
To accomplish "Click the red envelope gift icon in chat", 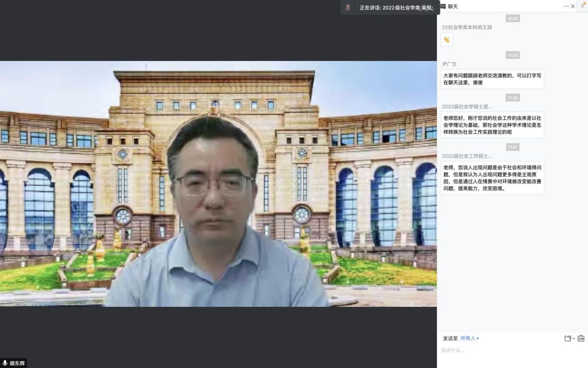I will click(581, 338).
